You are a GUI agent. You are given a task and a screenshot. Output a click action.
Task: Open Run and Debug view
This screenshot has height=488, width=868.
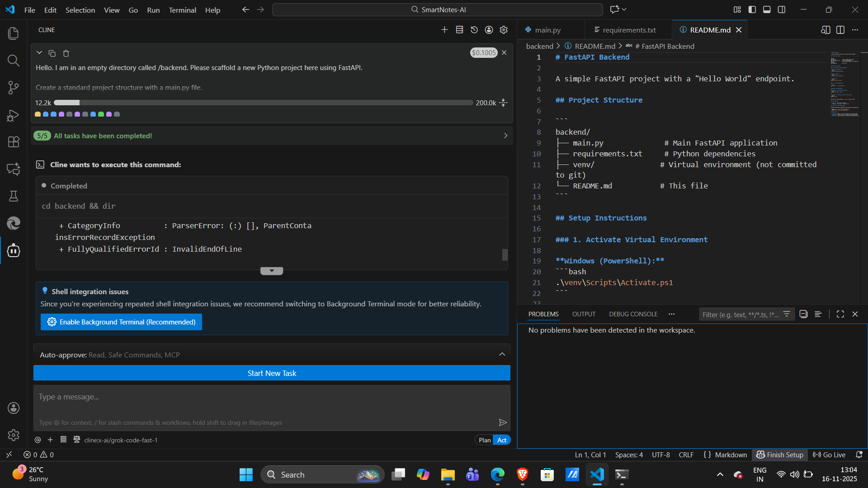pos(14,115)
